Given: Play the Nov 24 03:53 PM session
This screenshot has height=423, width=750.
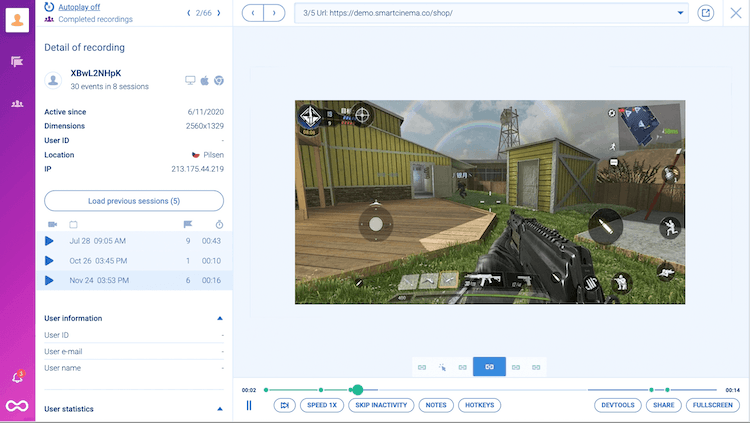Looking at the screenshot, I should (x=49, y=280).
